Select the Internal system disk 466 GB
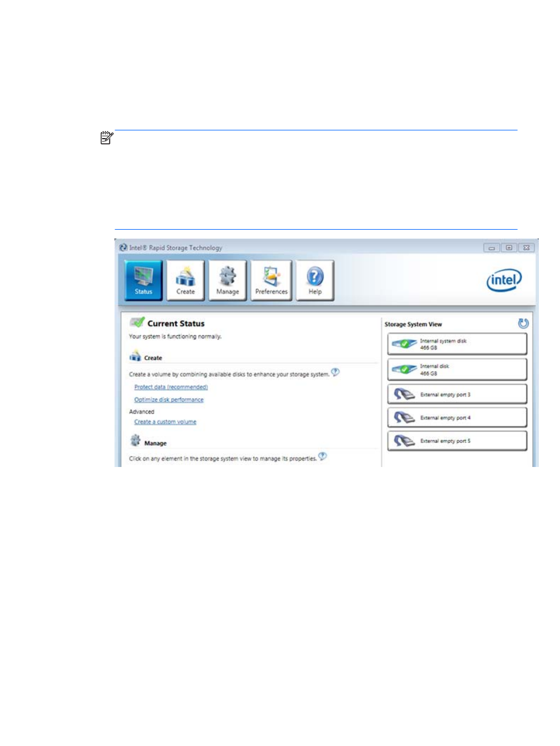Viewport: 560px width, 746px height. coord(457,344)
